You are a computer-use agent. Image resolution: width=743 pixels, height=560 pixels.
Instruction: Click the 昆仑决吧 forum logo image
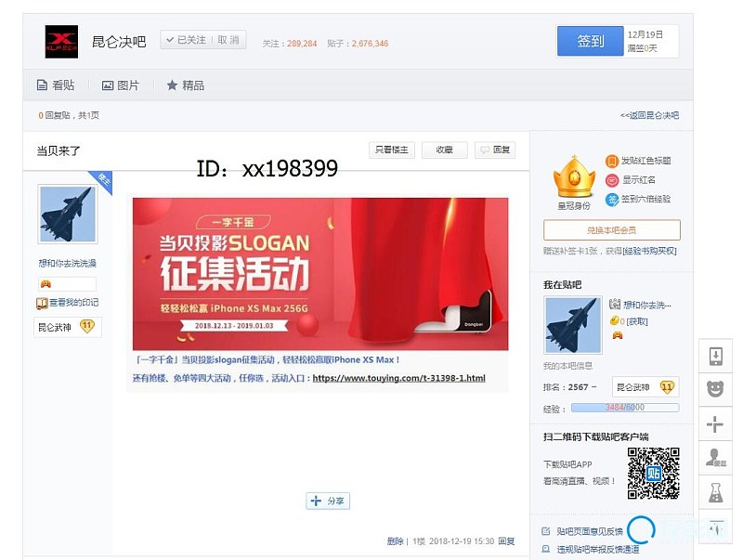[61, 42]
